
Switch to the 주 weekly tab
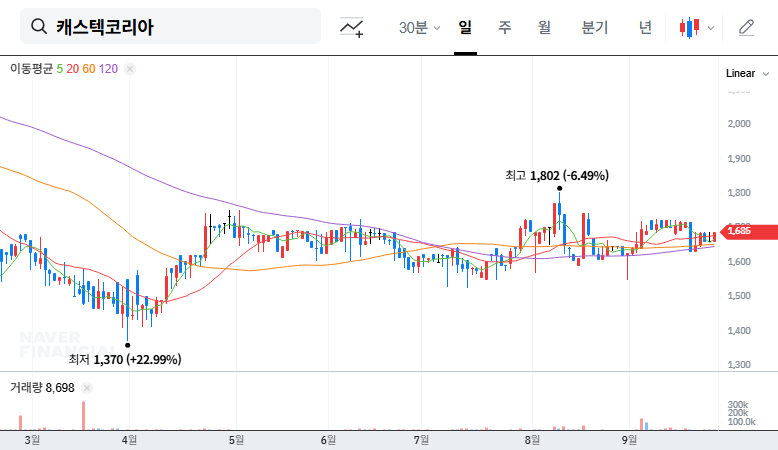505,27
